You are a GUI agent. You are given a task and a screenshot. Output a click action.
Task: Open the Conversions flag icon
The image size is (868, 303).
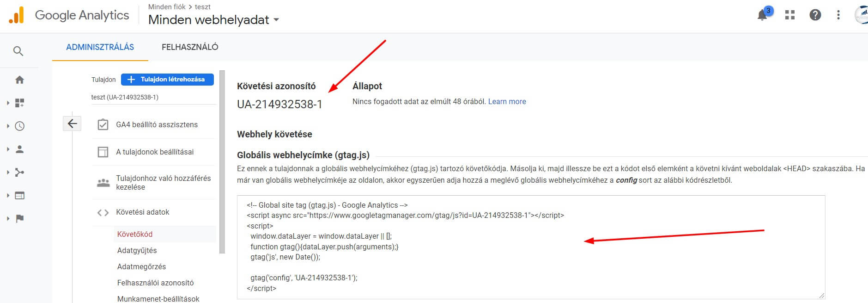pos(19,218)
